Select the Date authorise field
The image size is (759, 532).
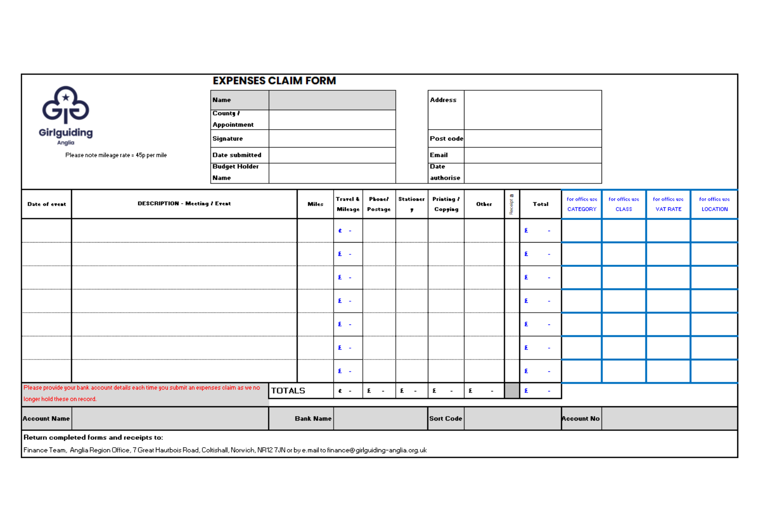point(532,173)
